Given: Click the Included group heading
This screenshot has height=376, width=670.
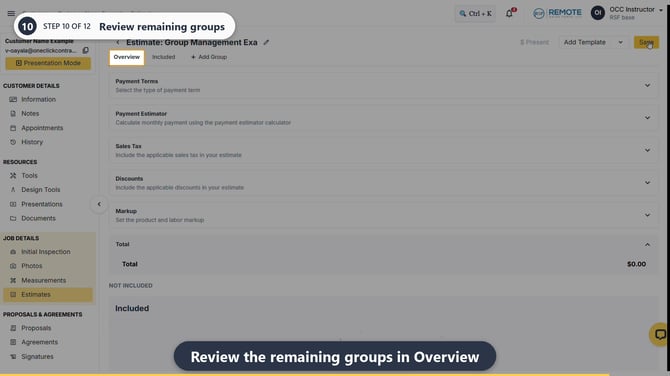Looking at the screenshot, I should tap(132, 308).
